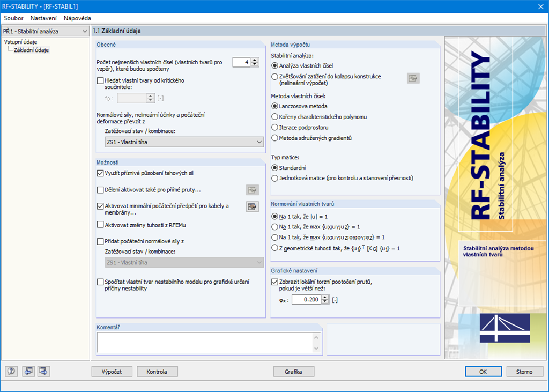
Task: Open the 'PŘ1 - Stabilitní analýza' case dropdown
Action: pyautogui.click(x=45, y=31)
